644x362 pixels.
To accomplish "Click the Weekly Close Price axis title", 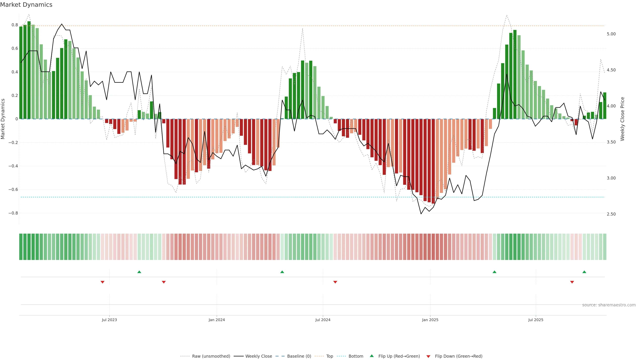I will (x=622, y=119).
